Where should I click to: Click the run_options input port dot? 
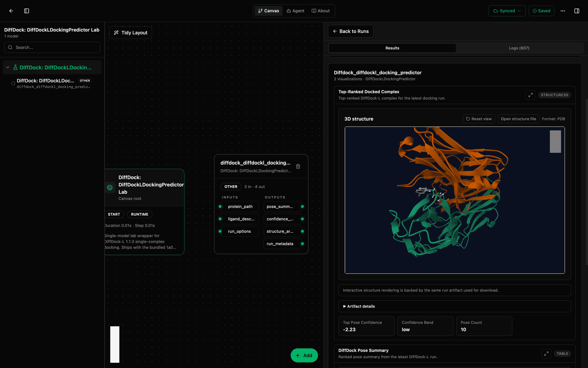tap(220, 231)
